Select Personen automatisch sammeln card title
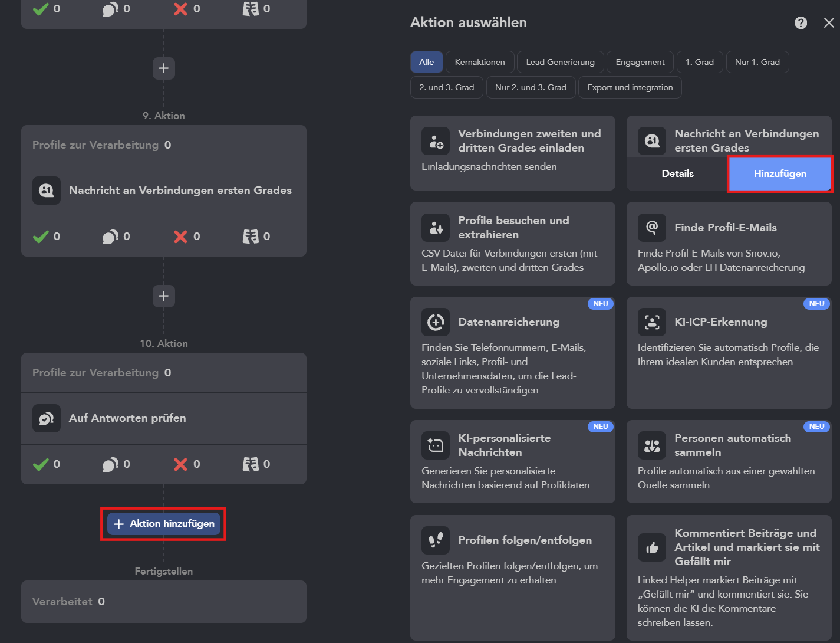This screenshot has width=840, height=643. [733, 445]
